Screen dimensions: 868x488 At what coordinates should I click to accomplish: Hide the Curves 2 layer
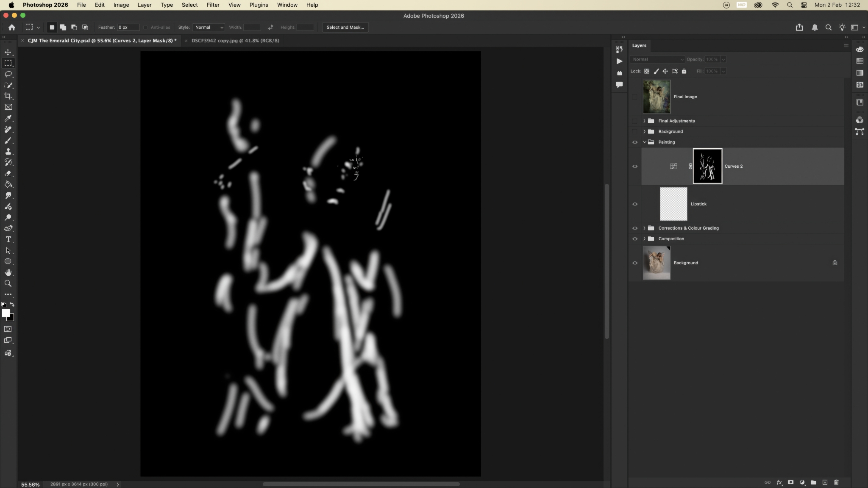(635, 166)
